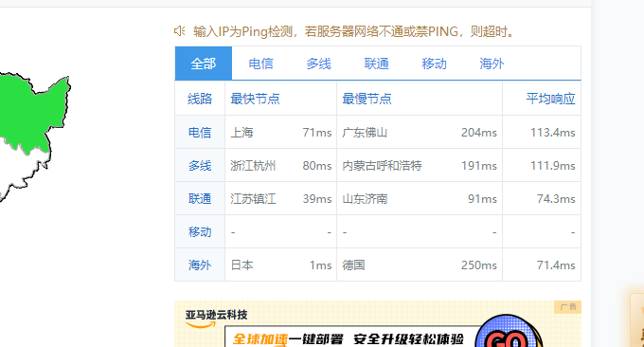Click the Ping detection notice text
The height and width of the screenshot is (347, 644).
coord(354,31)
